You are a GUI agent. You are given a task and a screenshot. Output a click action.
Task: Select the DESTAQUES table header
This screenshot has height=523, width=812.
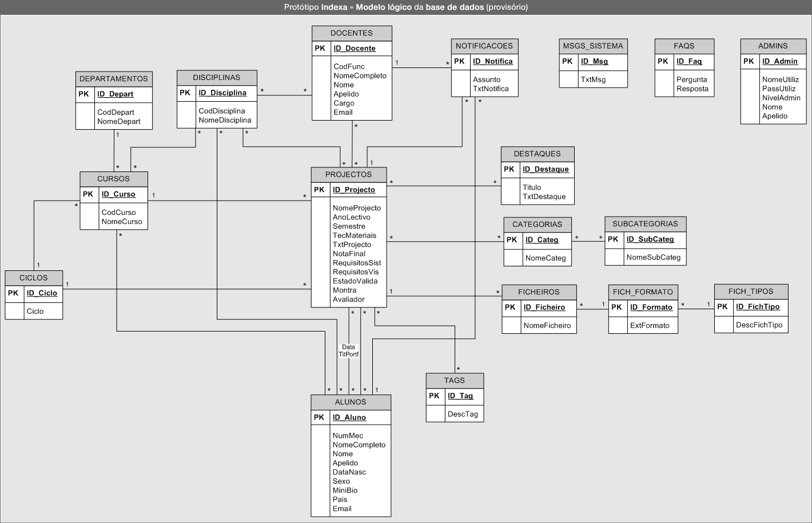click(x=537, y=154)
